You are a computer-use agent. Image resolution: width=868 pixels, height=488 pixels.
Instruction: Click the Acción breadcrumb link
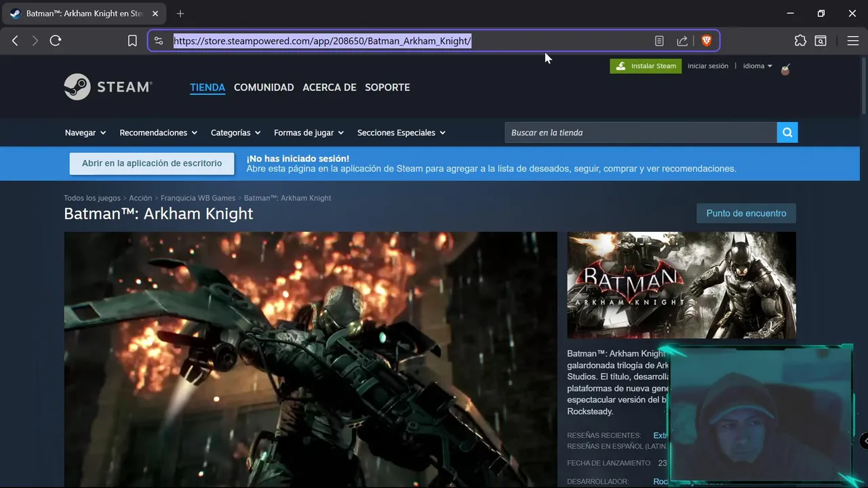click(140, 198)
